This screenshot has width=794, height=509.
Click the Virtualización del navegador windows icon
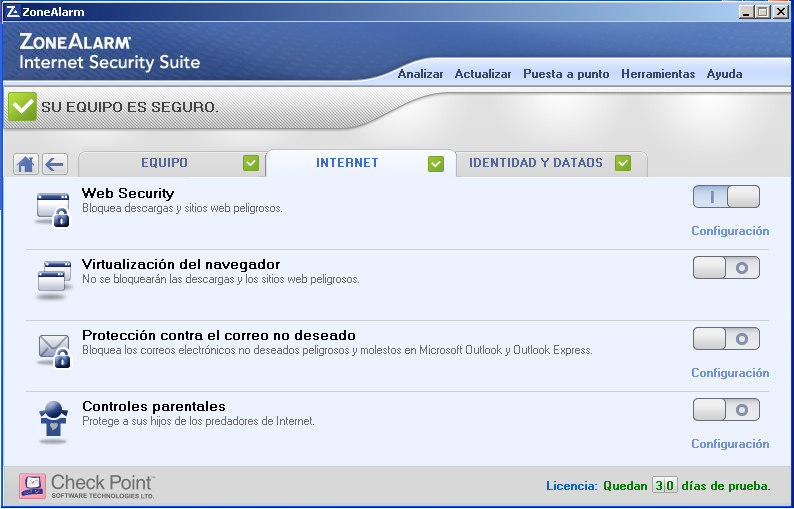point(54,278)
